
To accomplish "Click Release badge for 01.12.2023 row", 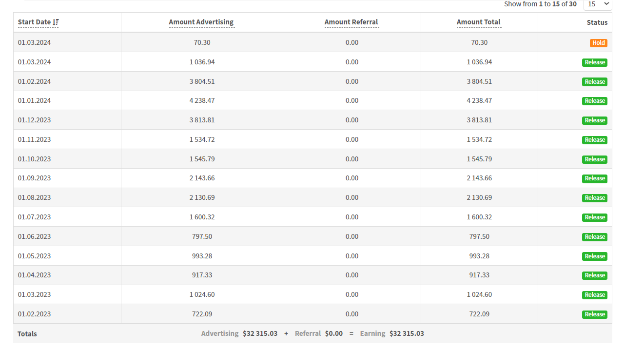I will (594, 120).
